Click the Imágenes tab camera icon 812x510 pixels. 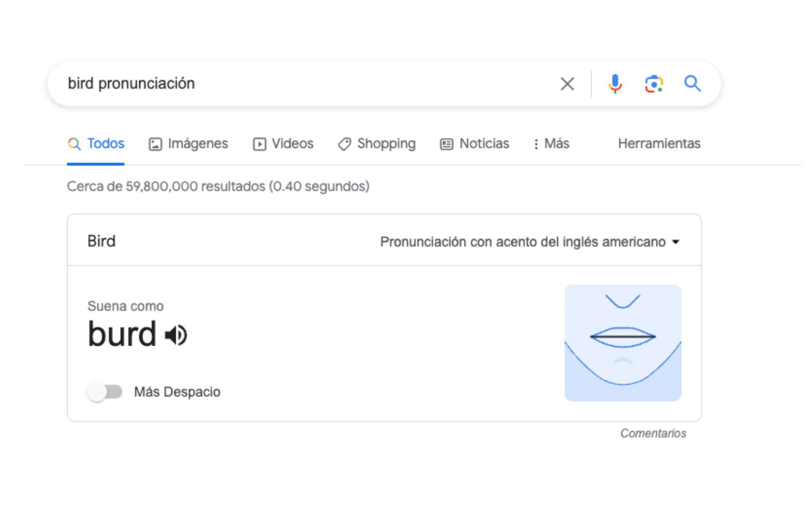click(156, 144)
